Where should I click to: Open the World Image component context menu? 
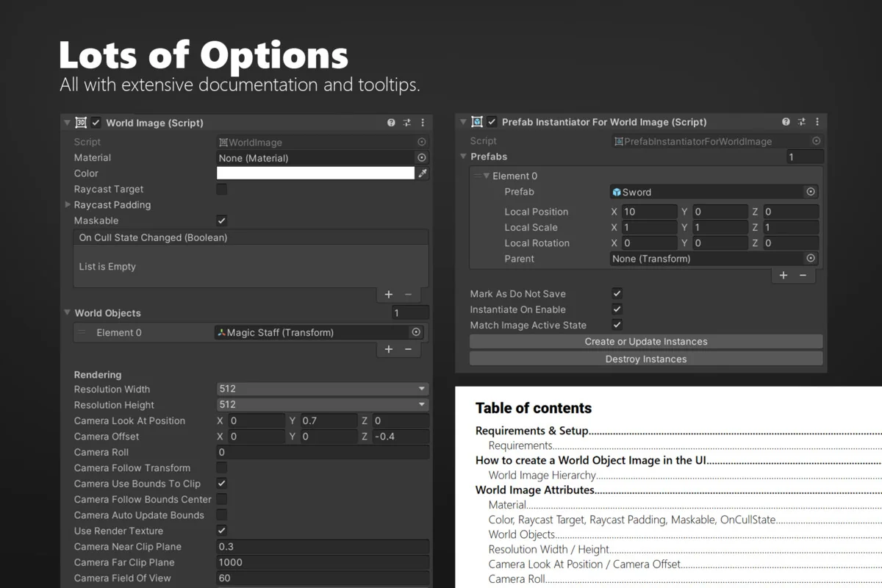tap(423, 123)
